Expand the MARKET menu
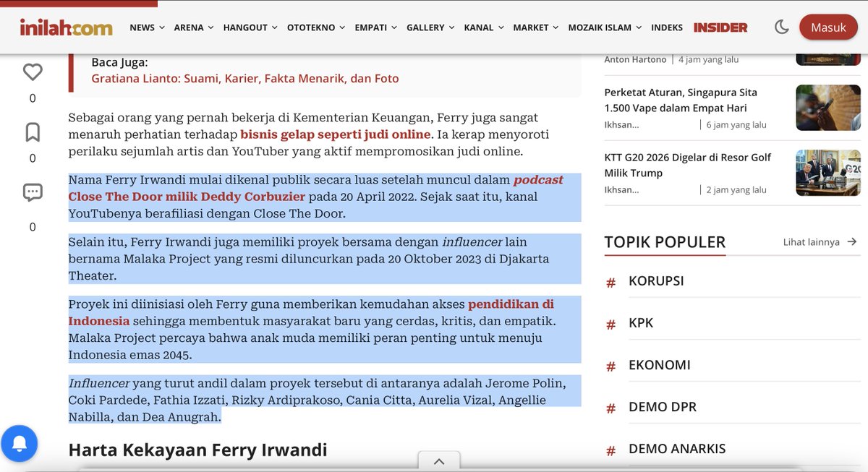 [536, 27]
